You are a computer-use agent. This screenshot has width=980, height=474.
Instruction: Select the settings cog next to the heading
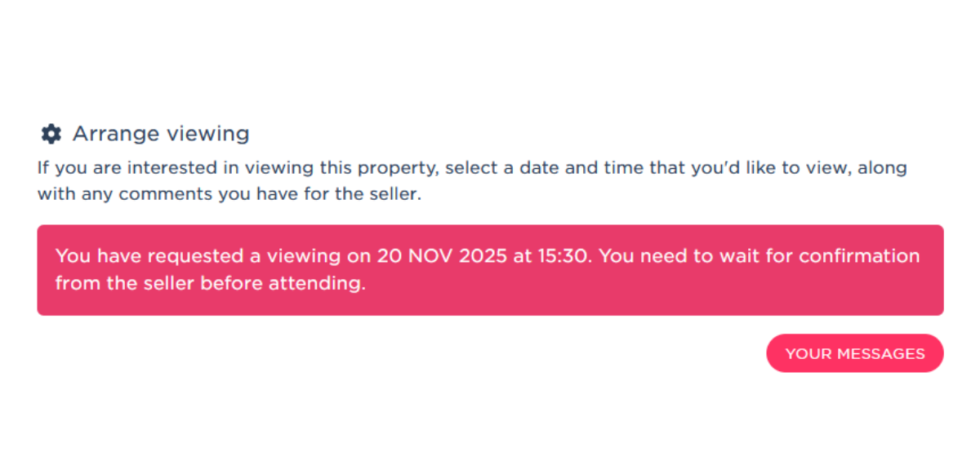click(51, 133)
